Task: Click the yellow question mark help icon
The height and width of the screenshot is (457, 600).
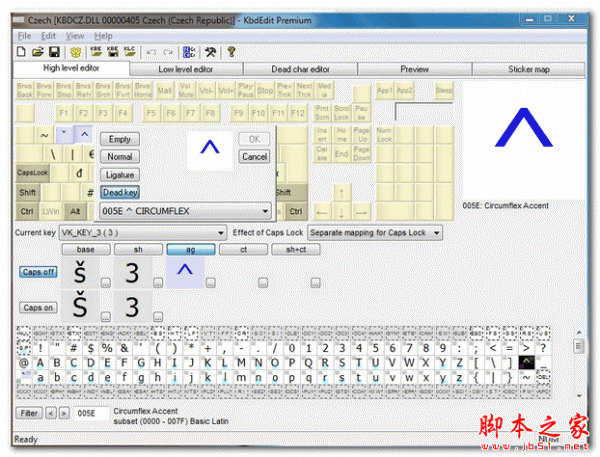Action: pos(231,52)
